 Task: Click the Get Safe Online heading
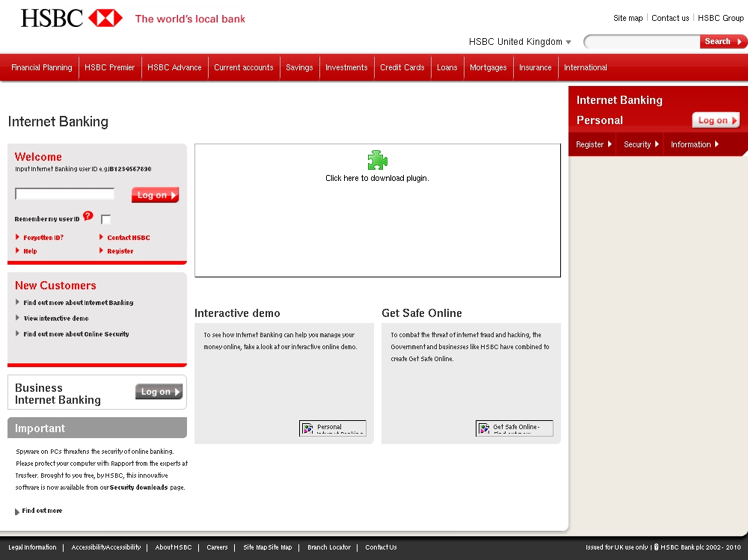tap(422, 313)
